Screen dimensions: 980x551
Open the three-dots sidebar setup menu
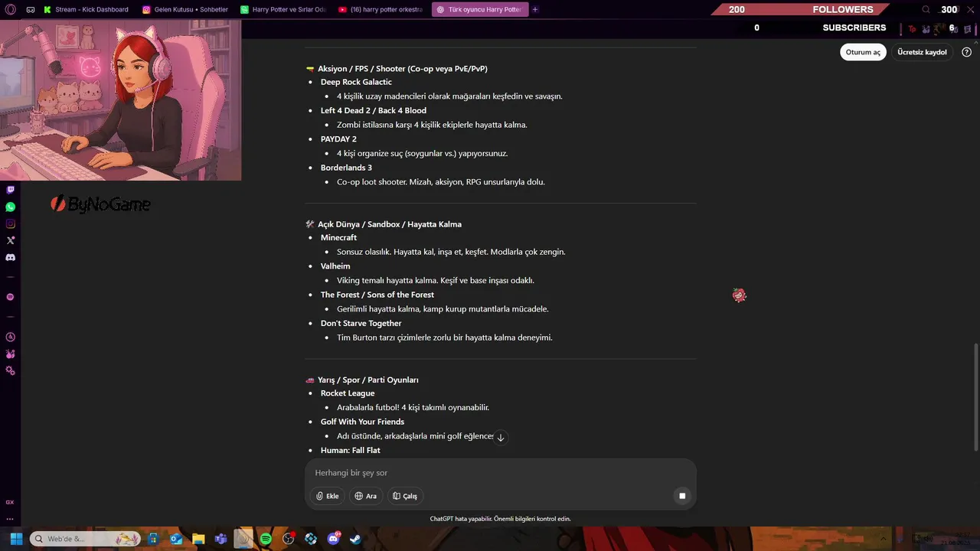pos(10,519)
